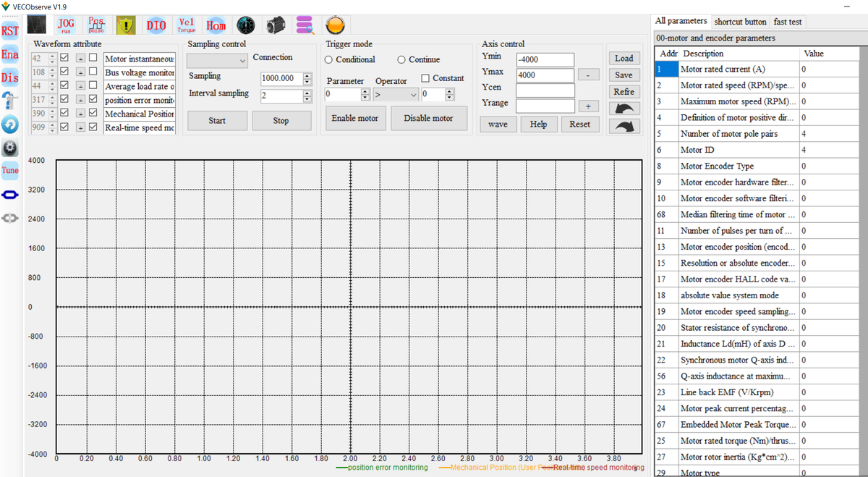The width and height of the screenshot is (868, 477).
Task: Open the yellow warning shield alarm icon
Action: click(126, 25)
